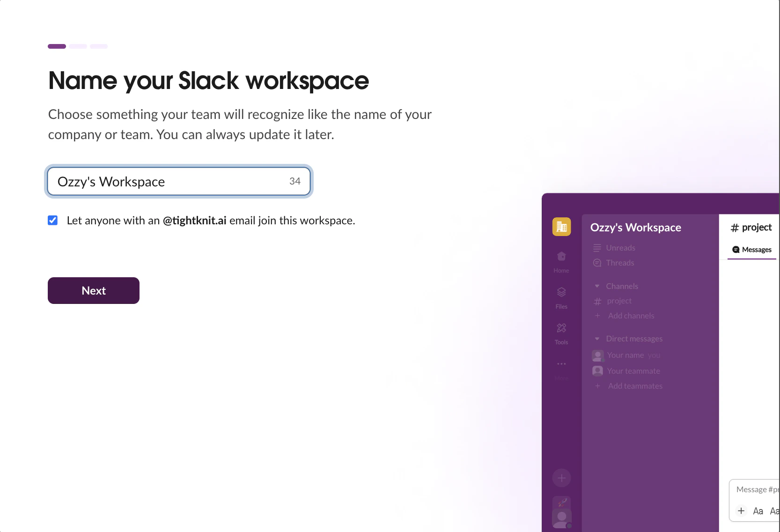Collapse the Direct messages section
This screenshot has width=780, height=532.
coord(597,338)
